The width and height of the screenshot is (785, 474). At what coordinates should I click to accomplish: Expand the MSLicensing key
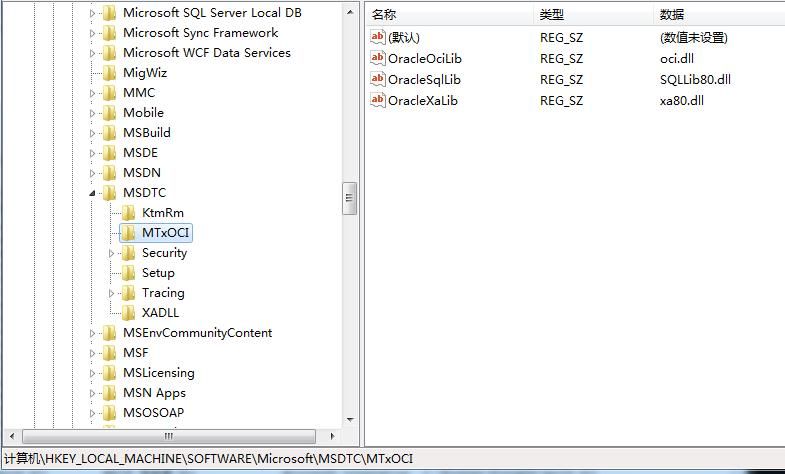(92, 373)
